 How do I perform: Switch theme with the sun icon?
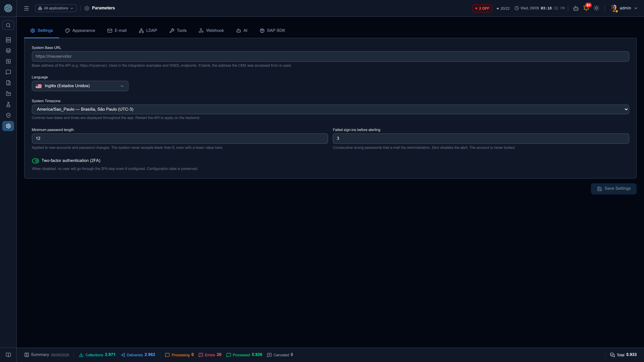[596, 8]
